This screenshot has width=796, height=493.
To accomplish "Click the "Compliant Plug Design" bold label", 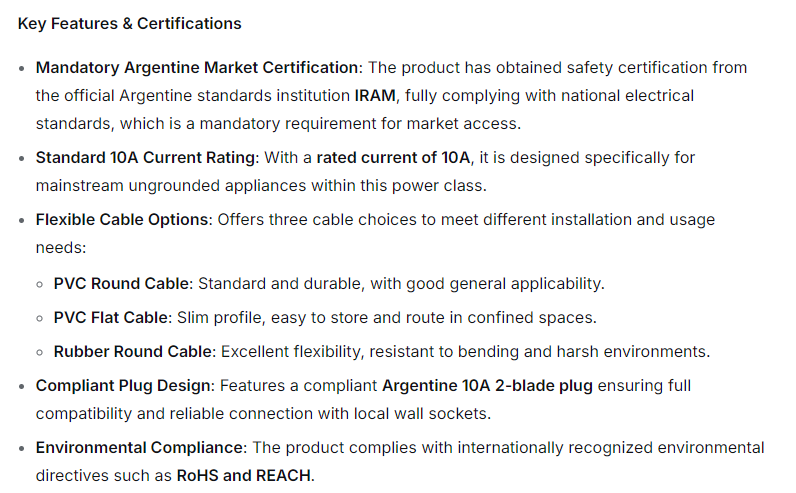I will (x=124, y=385).
